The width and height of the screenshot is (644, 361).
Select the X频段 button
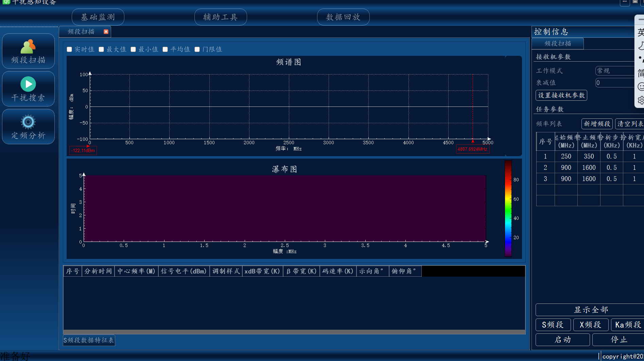pyautogui.click(x=591, y=325)
